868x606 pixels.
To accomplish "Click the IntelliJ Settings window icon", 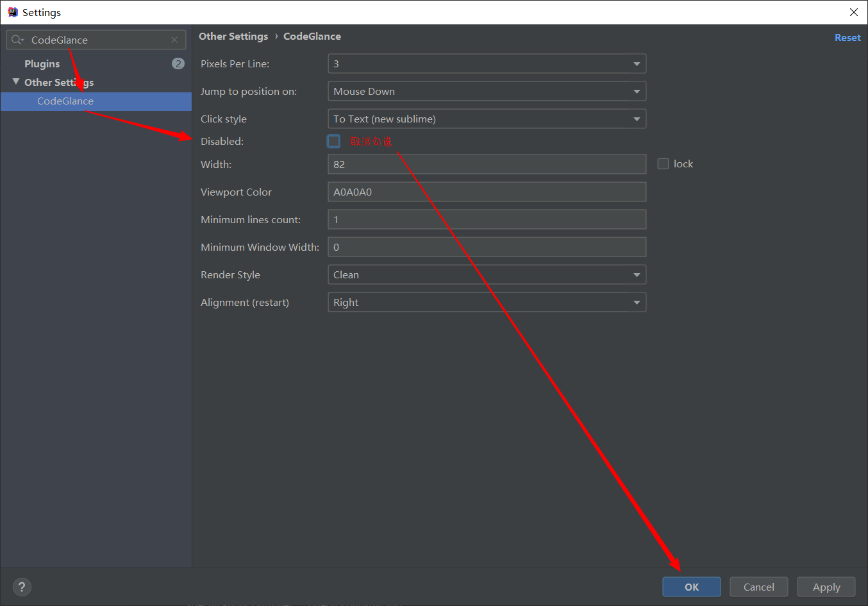I will [x=12, y=12].
